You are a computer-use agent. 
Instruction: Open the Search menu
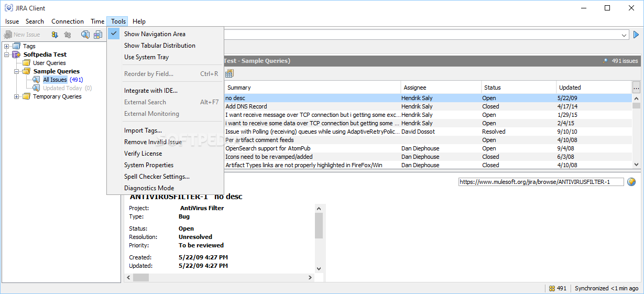pyautogui.click(x=35, y=21)
